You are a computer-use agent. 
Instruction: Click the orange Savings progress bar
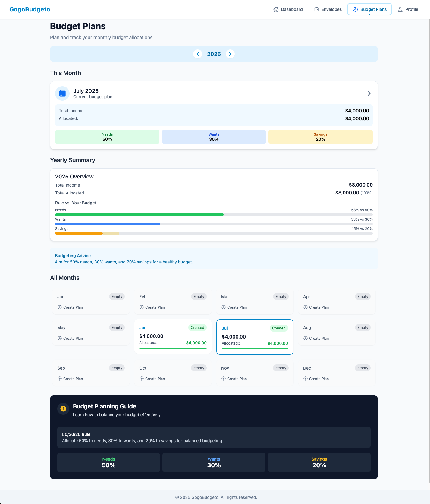[x=79, y=233]
